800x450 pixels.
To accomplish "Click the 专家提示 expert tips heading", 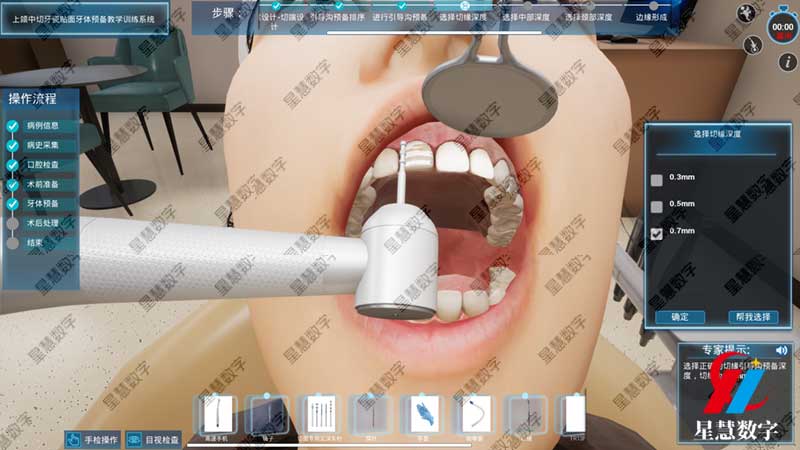I will pos(726,350).
